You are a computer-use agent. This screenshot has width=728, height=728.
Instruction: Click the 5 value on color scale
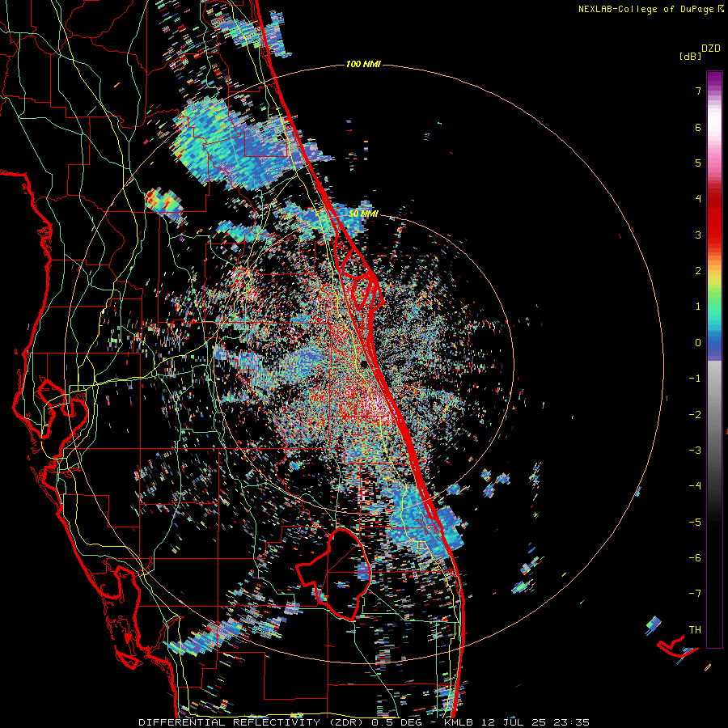[698, 163]
